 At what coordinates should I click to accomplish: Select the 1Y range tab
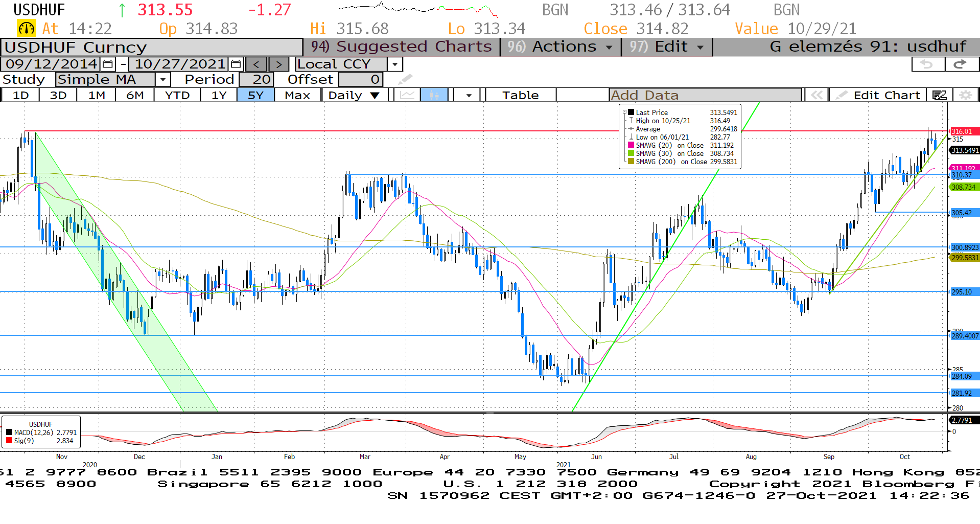coord(219,95)
